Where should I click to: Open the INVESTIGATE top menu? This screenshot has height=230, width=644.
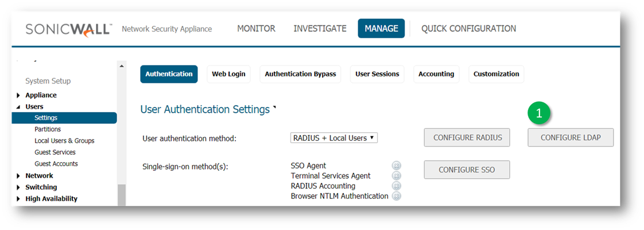pos(320,29)
